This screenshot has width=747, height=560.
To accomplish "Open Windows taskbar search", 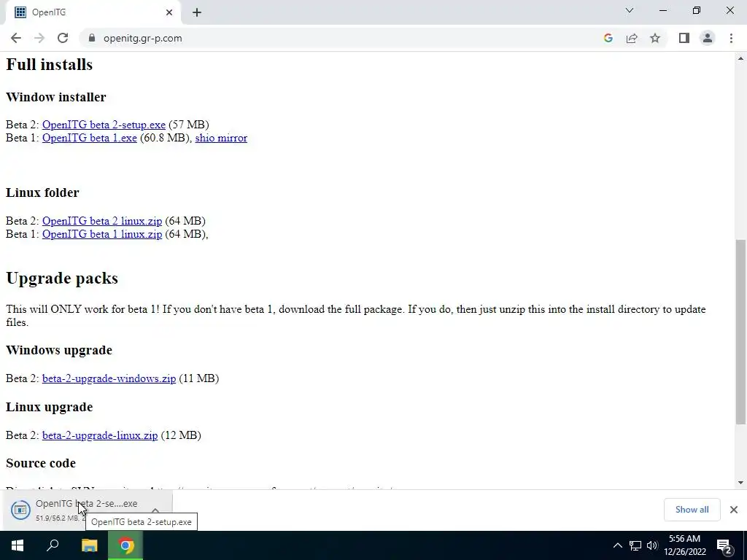I will point(53,545).
